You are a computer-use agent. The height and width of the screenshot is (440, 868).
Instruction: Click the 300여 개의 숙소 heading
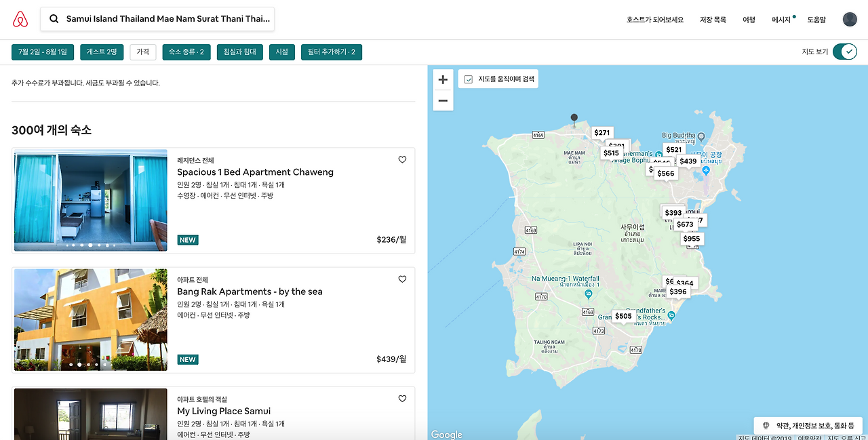coord(52,130)
